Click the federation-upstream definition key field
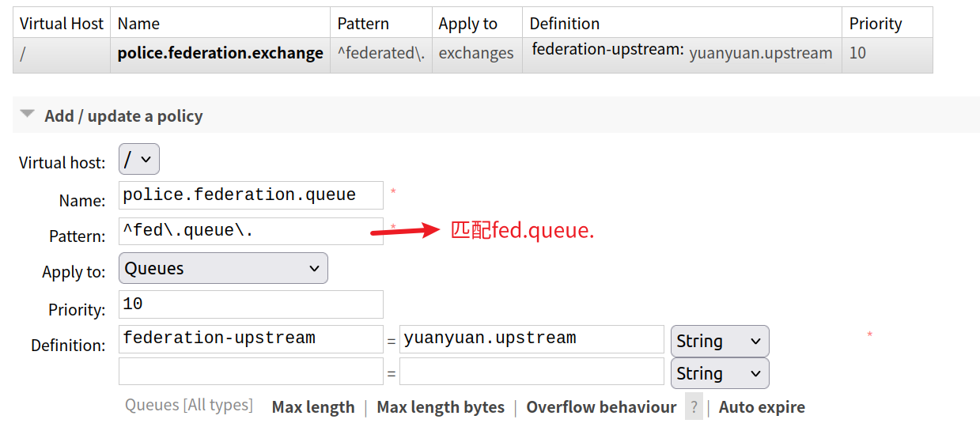Viewport: 980px width, 427px height. pos(251,339)
